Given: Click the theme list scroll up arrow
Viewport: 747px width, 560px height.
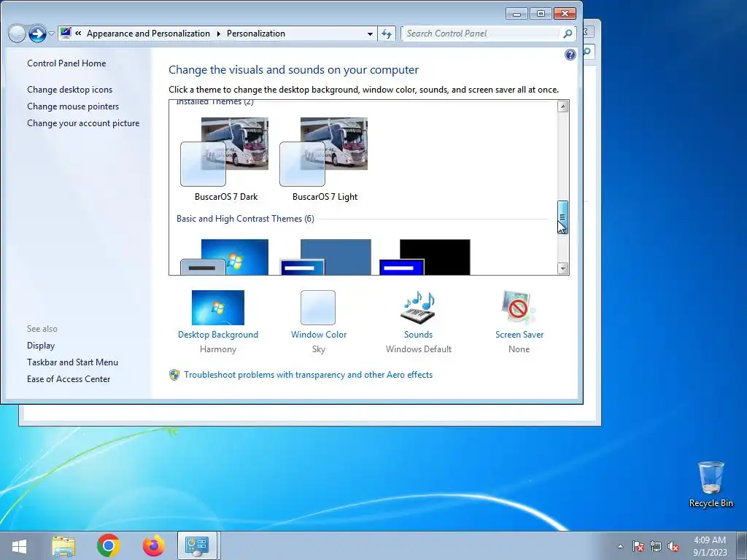Looking at the screenshot, I should 562,106.
